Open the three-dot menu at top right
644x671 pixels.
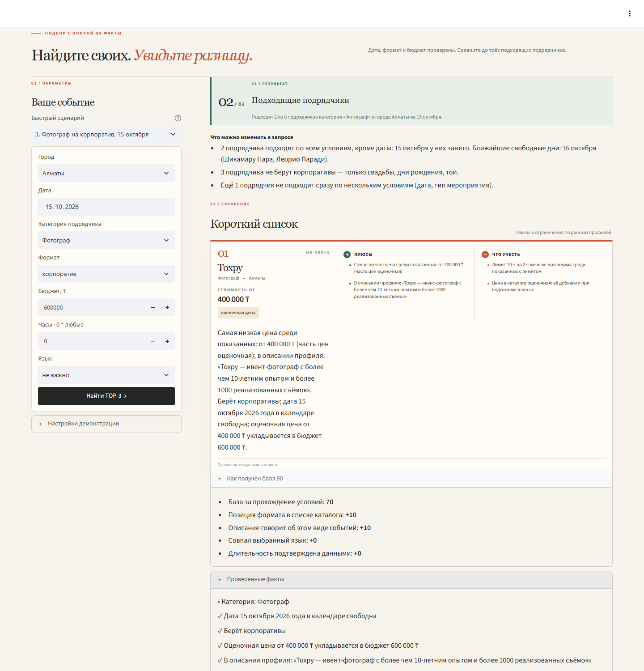629,13
